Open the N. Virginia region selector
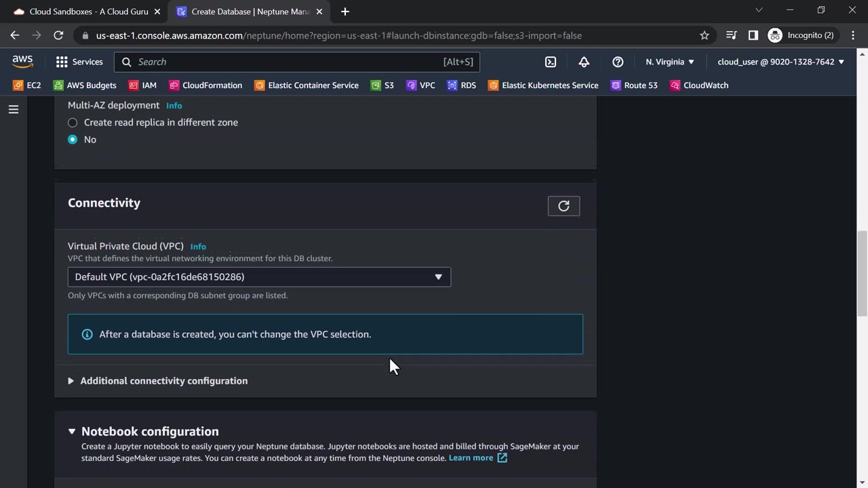 [669, 62]
